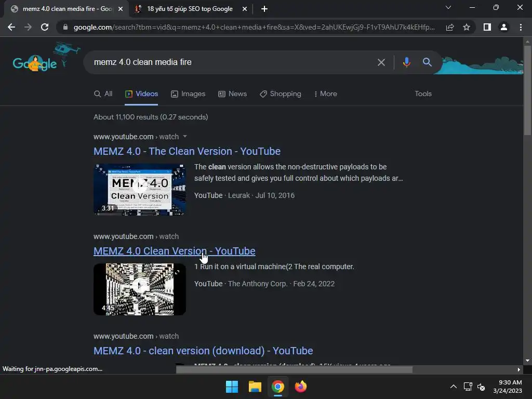Open Chrome three-dot menu
This screenshot has height=399, width=532.
(521, 27)
